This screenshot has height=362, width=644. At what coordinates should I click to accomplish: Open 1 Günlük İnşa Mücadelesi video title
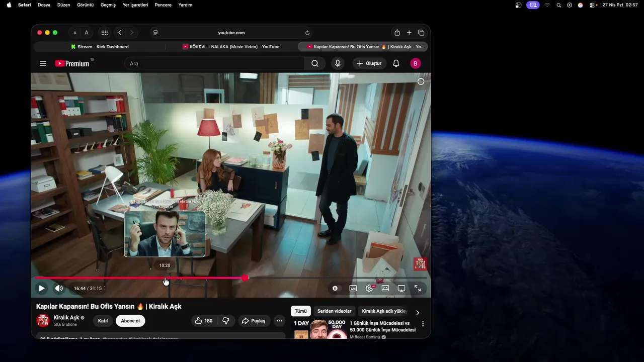click(x=382, y=326)
